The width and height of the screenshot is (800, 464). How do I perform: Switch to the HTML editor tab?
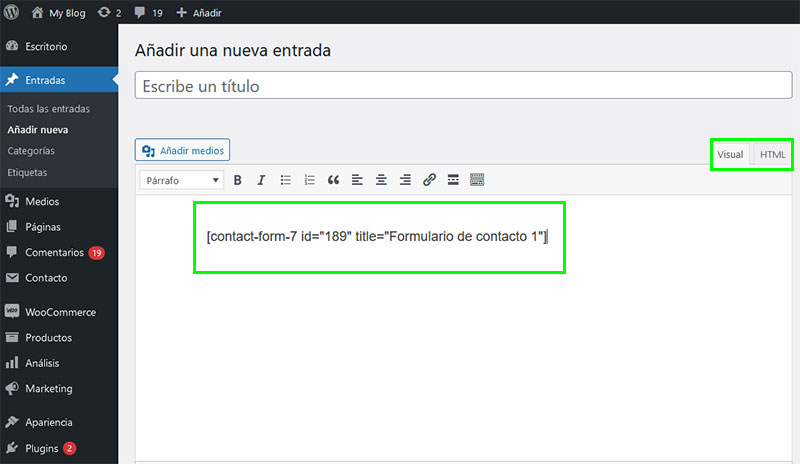point(772,155)
